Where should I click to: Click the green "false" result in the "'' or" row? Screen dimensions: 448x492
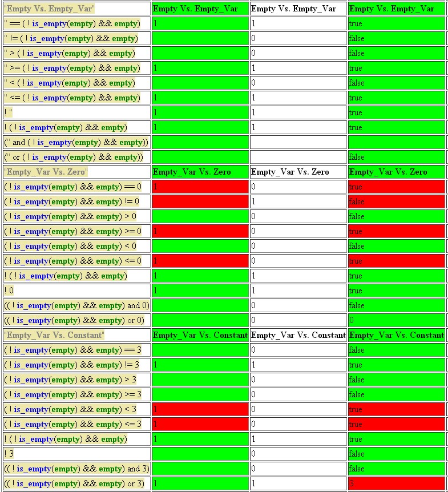click(396, 157)
